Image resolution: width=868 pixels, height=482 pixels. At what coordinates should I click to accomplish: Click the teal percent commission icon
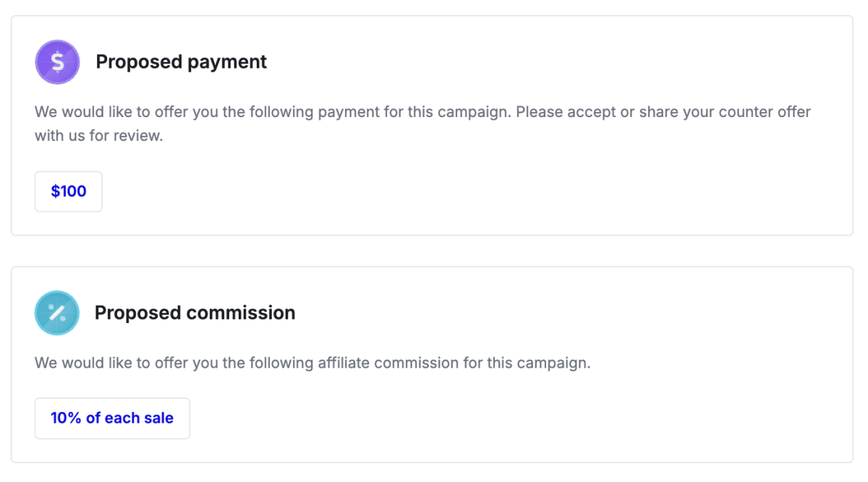(56, 313)
